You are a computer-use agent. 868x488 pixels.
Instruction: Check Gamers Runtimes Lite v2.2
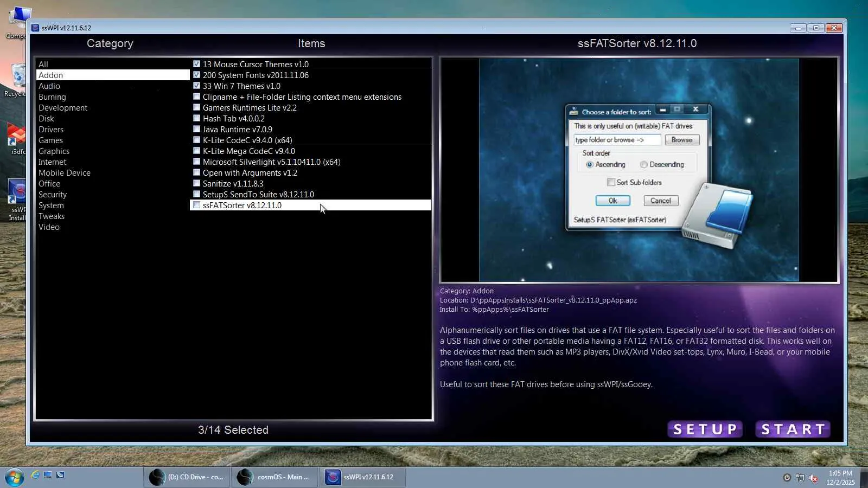pos(197,107)
